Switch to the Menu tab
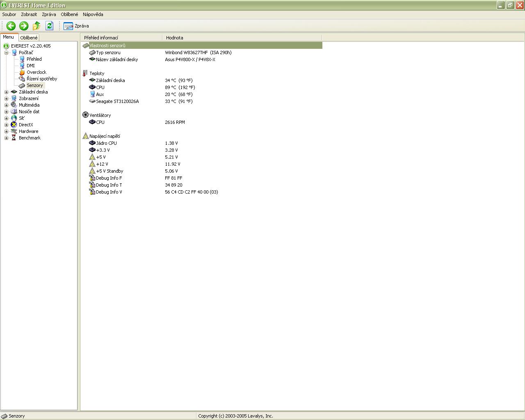Viewport: 525px width, 420px height. (9, 37)
